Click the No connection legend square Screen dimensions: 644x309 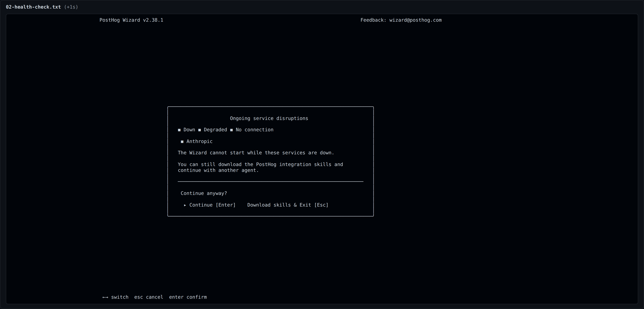231,130
